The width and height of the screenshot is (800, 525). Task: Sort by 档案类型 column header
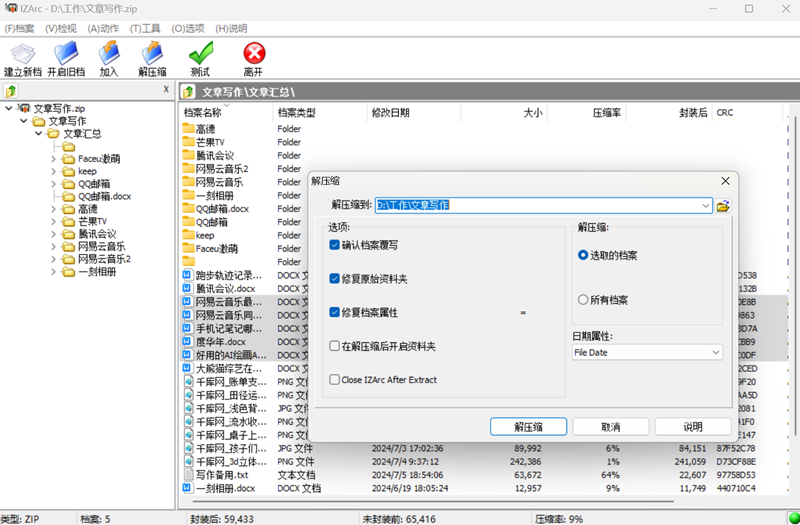pos(320,113)
